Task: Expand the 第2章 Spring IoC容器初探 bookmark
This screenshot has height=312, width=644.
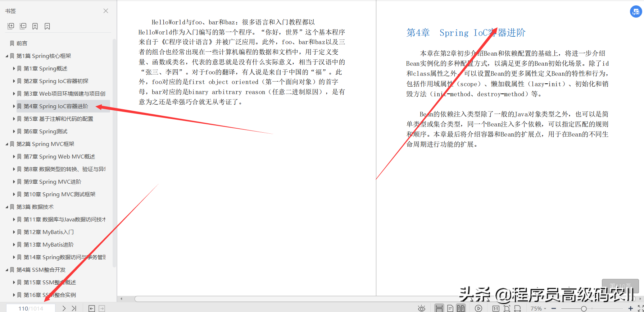Action: pos(14,81)
